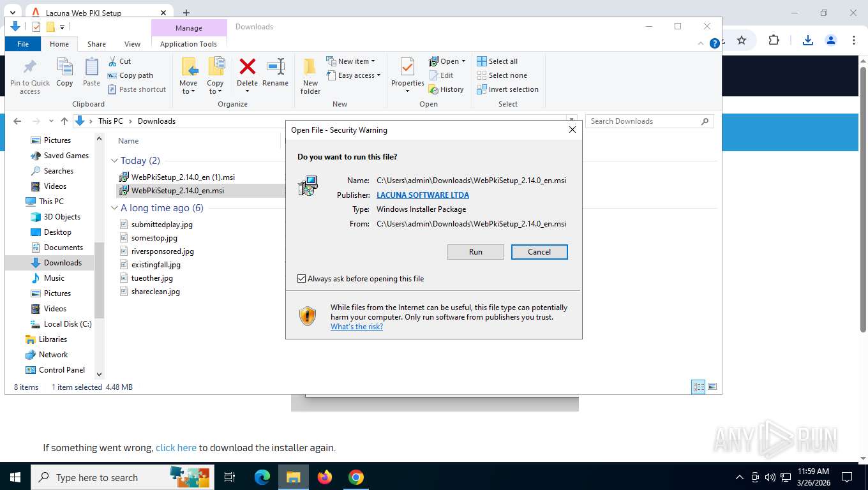Screen dimensions: 868x490
Task: Open the Application Tools tab
Action: (x=189, y=44)
